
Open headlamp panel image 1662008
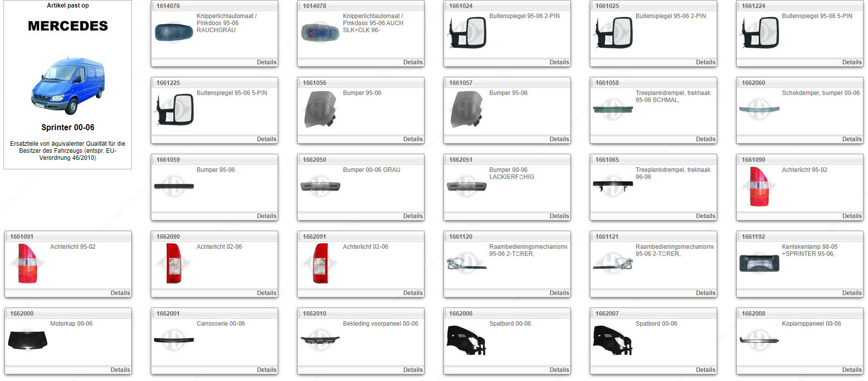[759, 340]
